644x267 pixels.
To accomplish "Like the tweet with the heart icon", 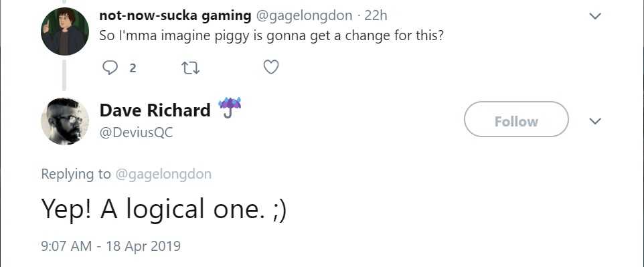I will pos(271,67).
